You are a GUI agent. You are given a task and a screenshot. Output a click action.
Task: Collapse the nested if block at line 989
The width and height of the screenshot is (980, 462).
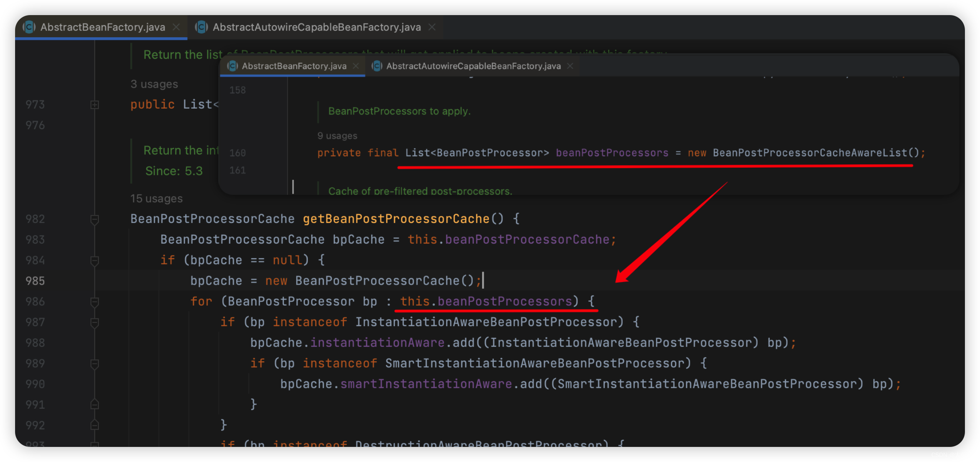pos(95,364)
